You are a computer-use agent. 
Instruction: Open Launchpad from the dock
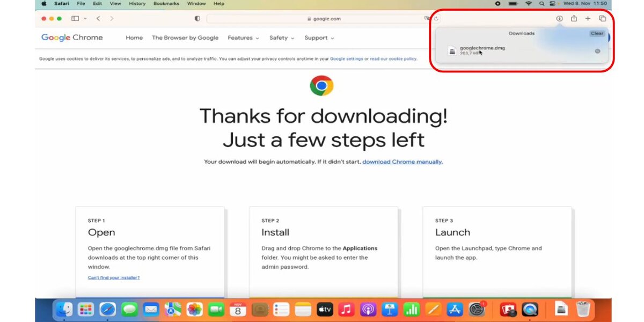(86, 309)
